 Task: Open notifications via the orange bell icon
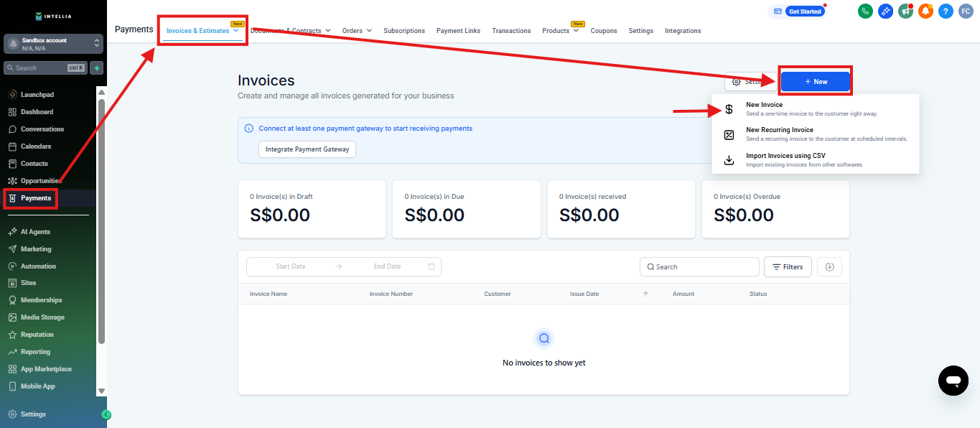tap(925, 11)
